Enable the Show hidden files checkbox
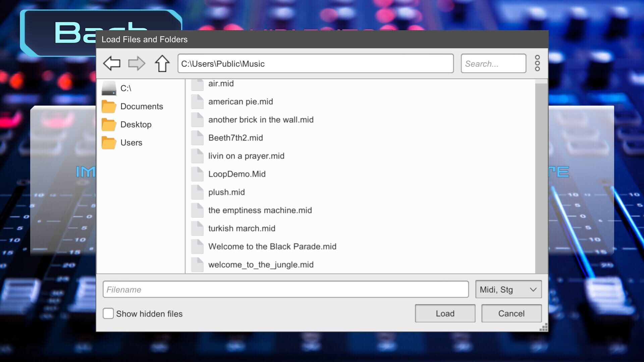This screenshot has width=644, height=362. [x=108, y=313]
